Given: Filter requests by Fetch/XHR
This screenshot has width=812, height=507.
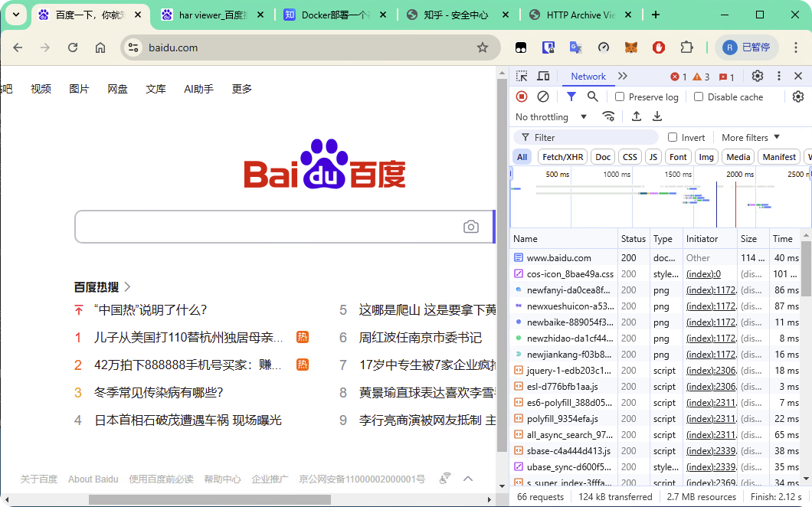Looking at the screenshot, I should click(563, 157).
